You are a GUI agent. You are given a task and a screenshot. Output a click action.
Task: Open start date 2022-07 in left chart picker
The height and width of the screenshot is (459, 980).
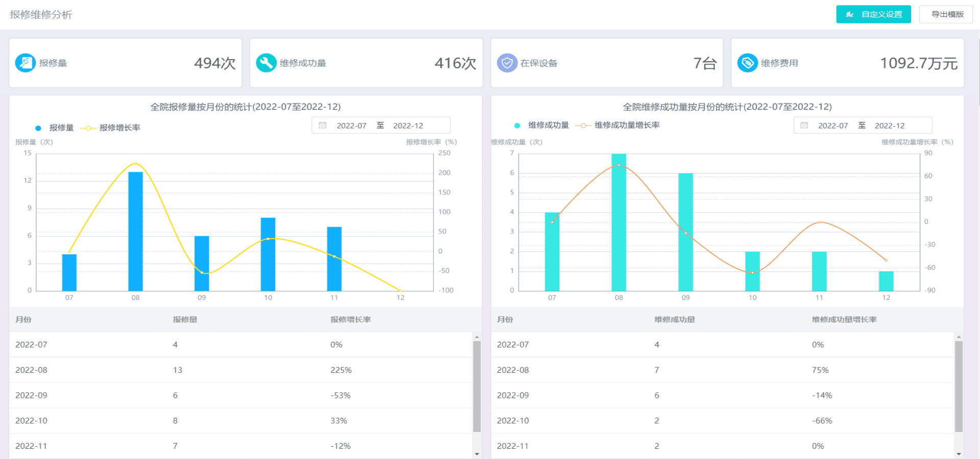(351, 125)
